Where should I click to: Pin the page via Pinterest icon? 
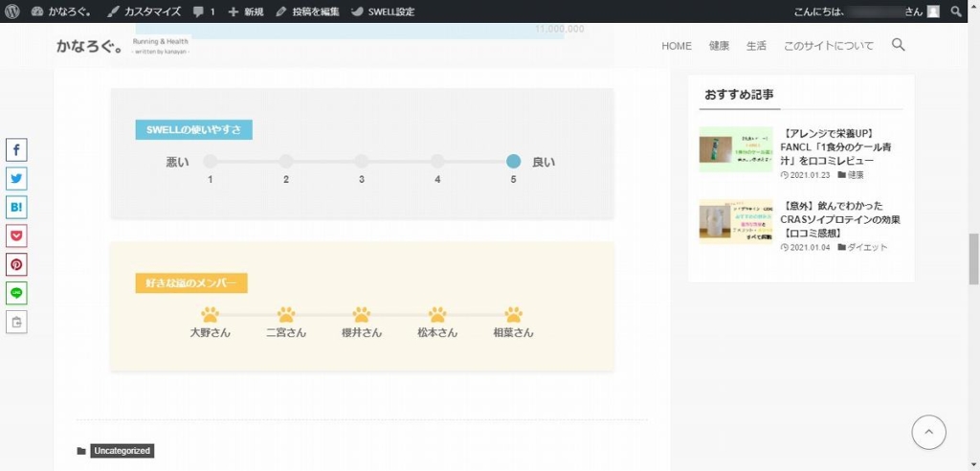pyautogui.click(x=16, y=264)
